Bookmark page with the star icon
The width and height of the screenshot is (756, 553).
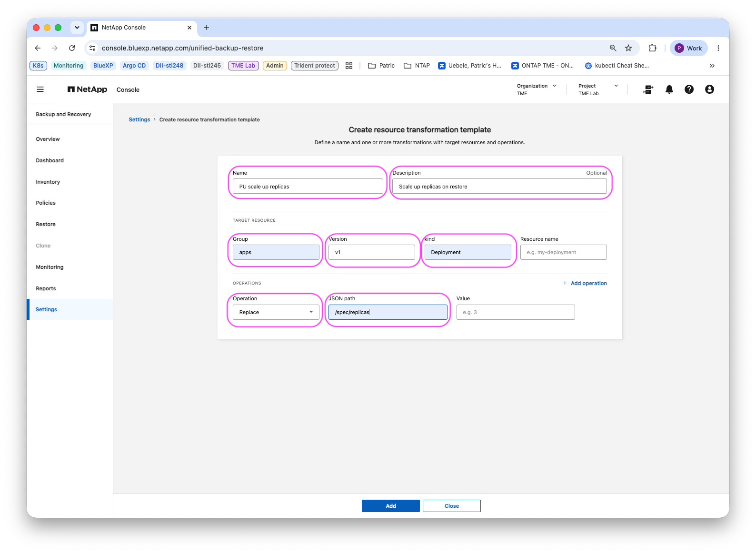tap(628, 48)
